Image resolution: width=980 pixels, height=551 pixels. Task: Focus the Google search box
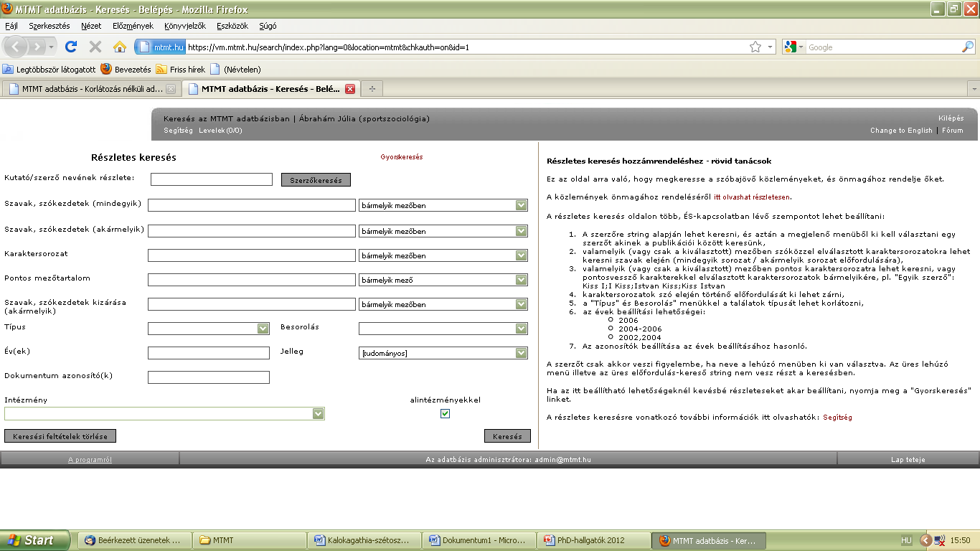pyautogui.click(x=882, y=47)
